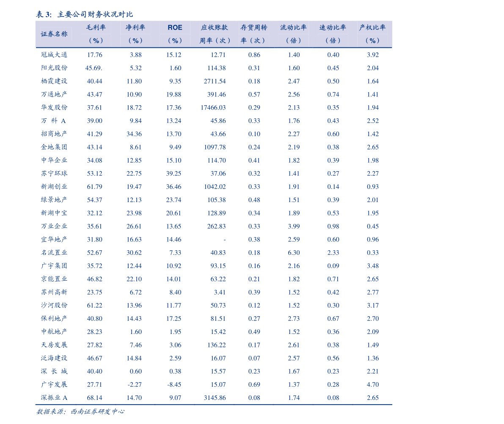Click the 应收账款 column header
Screen dimensions: 504x424
coord(215,27)
